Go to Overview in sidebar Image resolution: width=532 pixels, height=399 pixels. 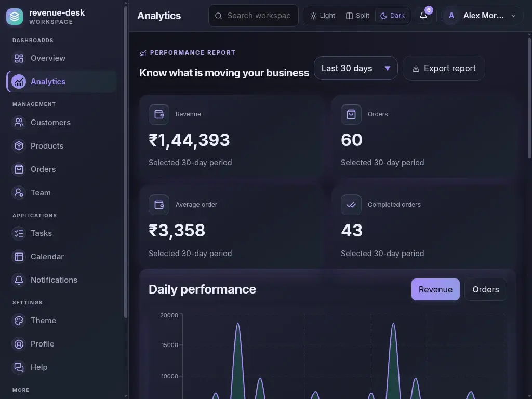tap(62, 58)
